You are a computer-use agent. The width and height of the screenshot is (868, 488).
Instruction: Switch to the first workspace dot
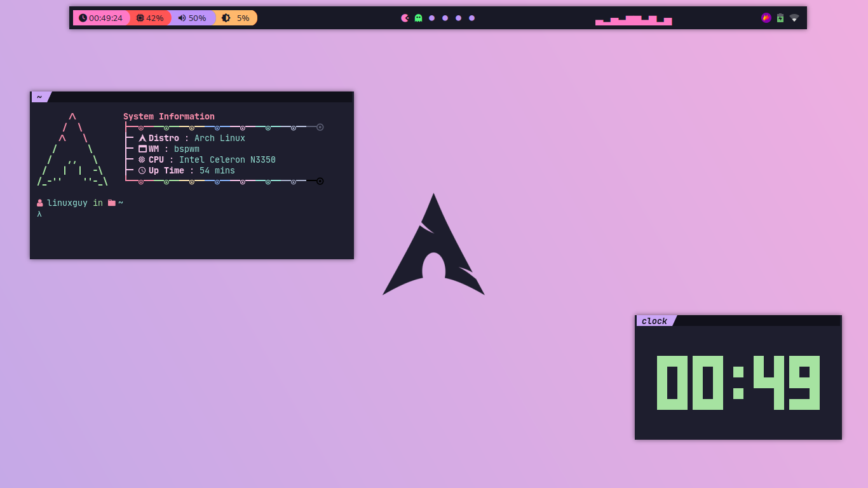(431, 18)
